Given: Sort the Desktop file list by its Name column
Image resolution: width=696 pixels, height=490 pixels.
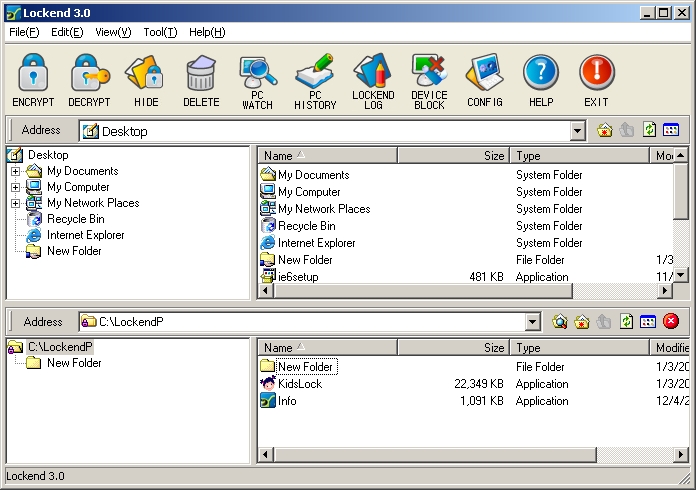Looking at the screenshot, I should tap(327, 156).
